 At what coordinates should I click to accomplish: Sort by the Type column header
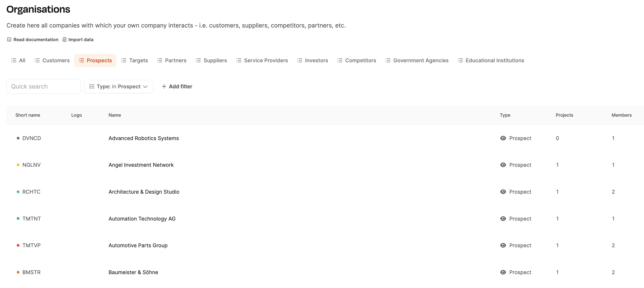click(505, 115)
